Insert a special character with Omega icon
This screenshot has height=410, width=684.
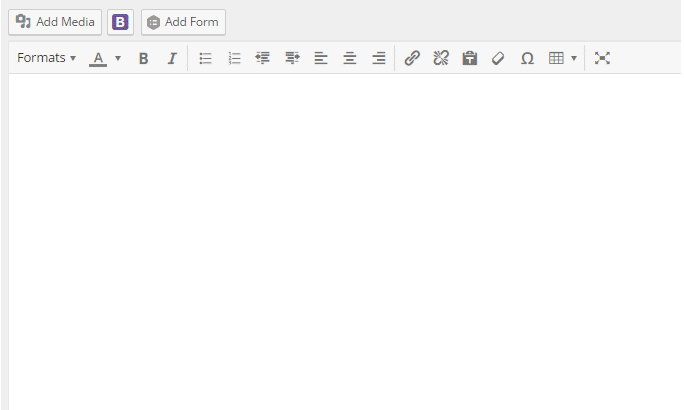527,58
